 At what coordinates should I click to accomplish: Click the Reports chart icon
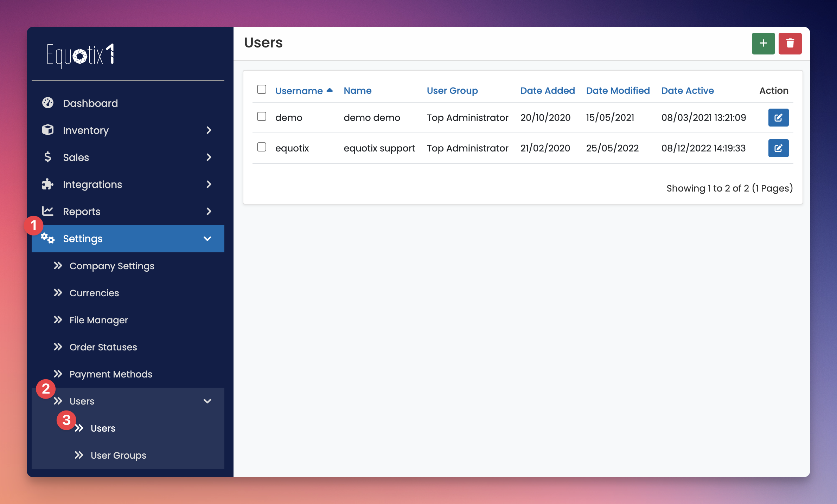(48, 211)
